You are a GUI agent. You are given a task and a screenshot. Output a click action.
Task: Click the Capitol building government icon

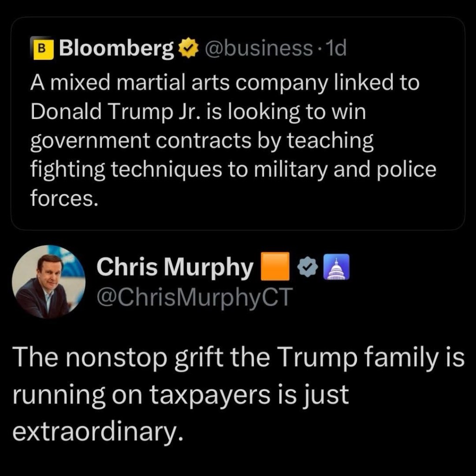[x=335, y=269]
